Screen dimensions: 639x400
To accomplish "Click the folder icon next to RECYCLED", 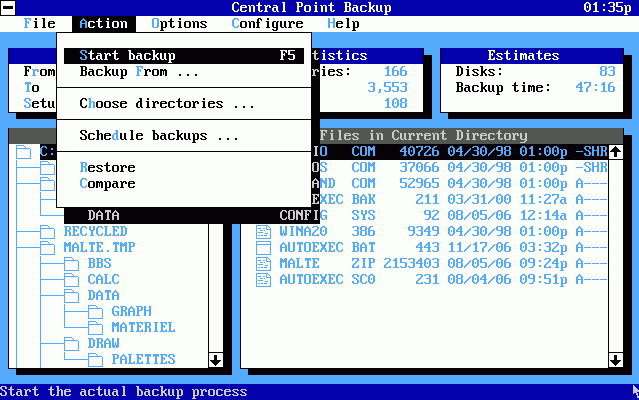I will click(47, 231).
